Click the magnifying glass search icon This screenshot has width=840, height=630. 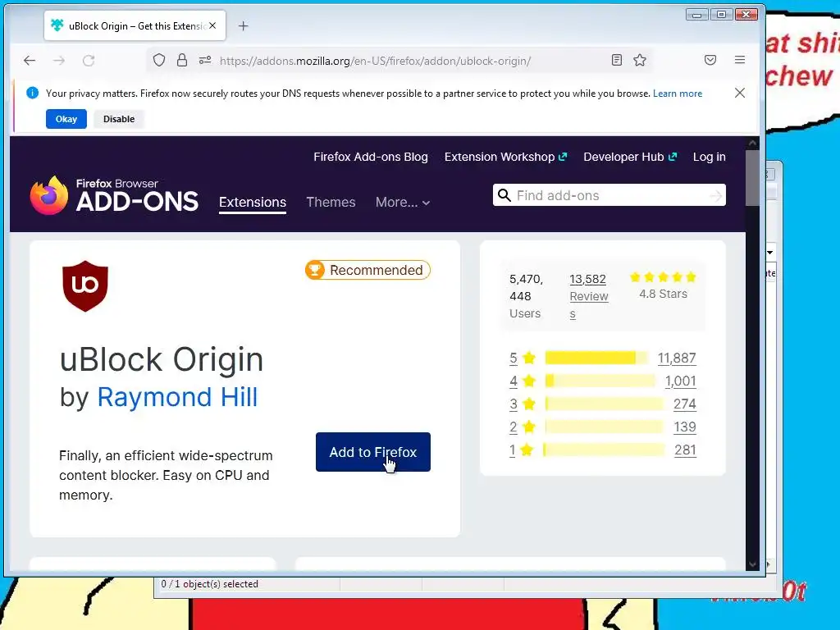504,195
